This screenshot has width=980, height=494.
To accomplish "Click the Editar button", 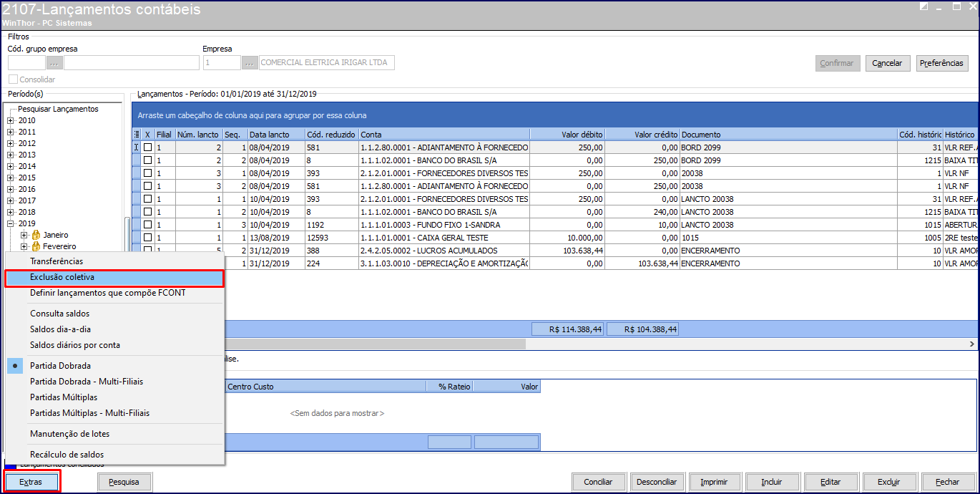I will coord(830,482).
